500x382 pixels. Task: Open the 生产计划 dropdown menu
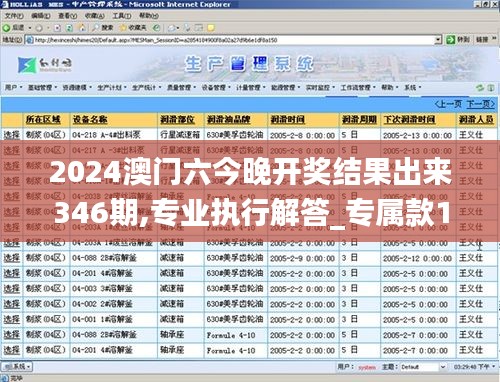coord(112,88)
